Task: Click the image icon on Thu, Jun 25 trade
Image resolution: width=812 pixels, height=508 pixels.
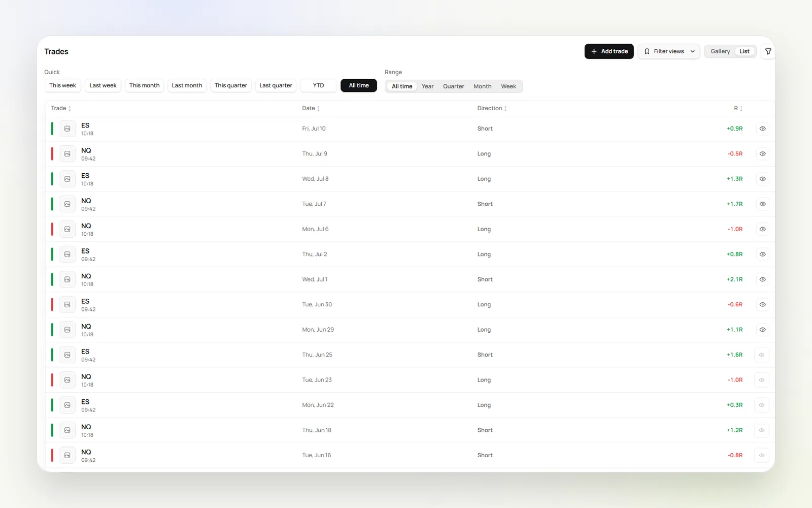Action: (x=67, y=355)
